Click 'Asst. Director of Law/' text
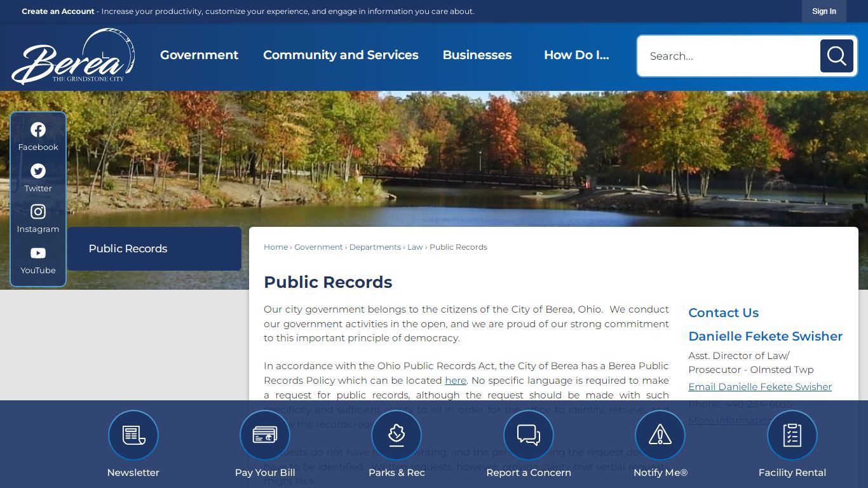The image size is (868, 488). (739, 356)
